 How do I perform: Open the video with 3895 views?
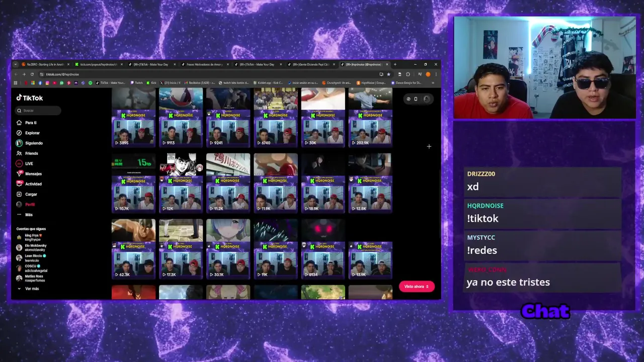click(x=133, y=117)
